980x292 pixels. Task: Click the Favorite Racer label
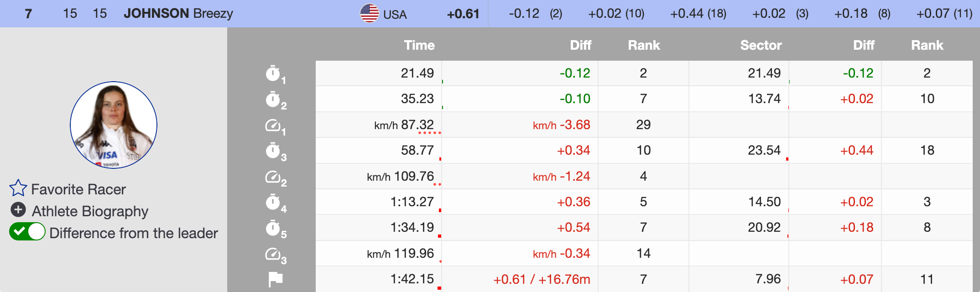pyautogui.click(x=78, y=189)
